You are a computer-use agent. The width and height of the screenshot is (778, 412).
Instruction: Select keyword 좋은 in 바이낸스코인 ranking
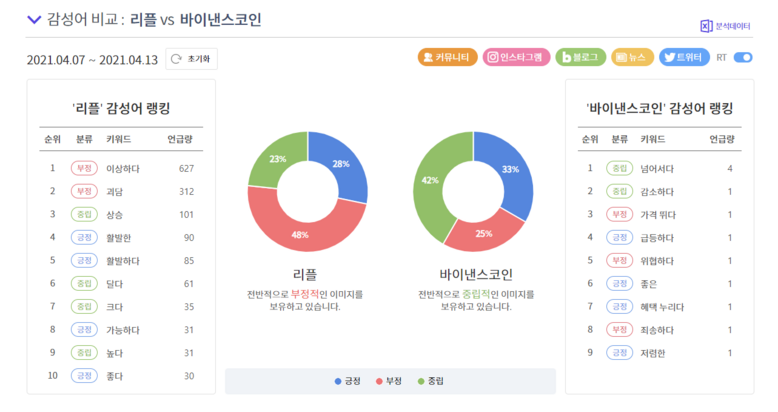[648, 284]
